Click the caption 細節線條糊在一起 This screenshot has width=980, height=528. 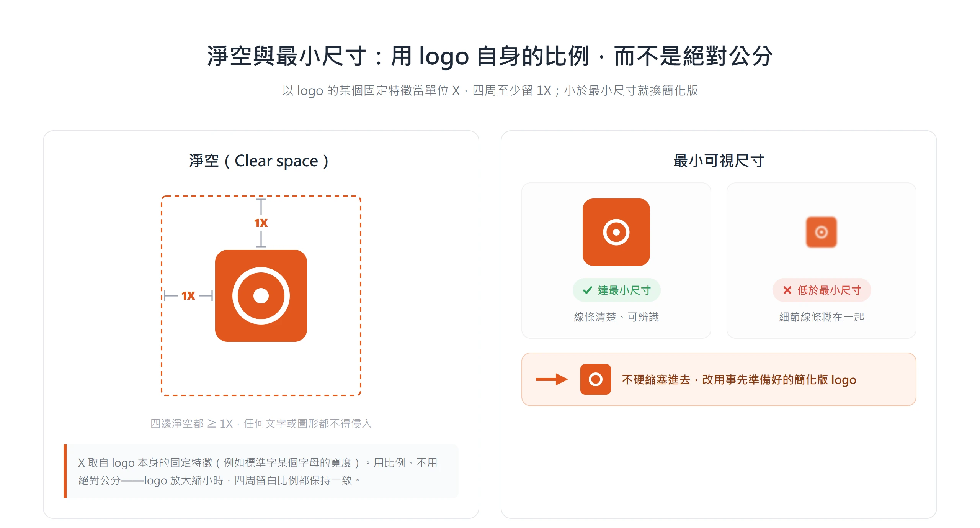[x=822, y=317]
